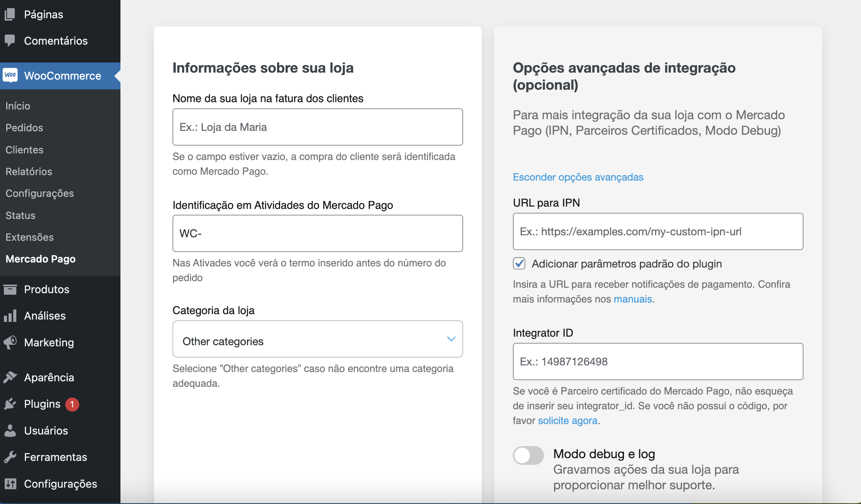The width and height of the screenshot is (861, 504).
Task: Follow the solicite agora link
Action: pos(568,421)
